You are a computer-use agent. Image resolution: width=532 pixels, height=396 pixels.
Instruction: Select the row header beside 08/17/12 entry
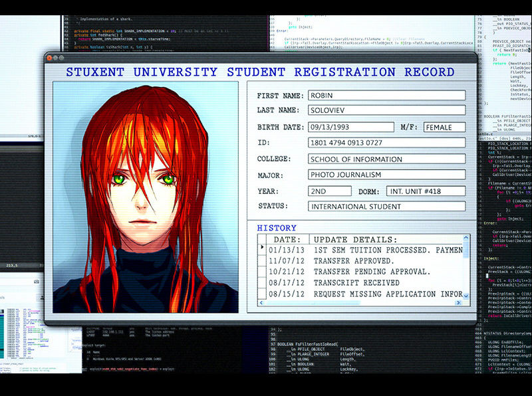(262, 282)
